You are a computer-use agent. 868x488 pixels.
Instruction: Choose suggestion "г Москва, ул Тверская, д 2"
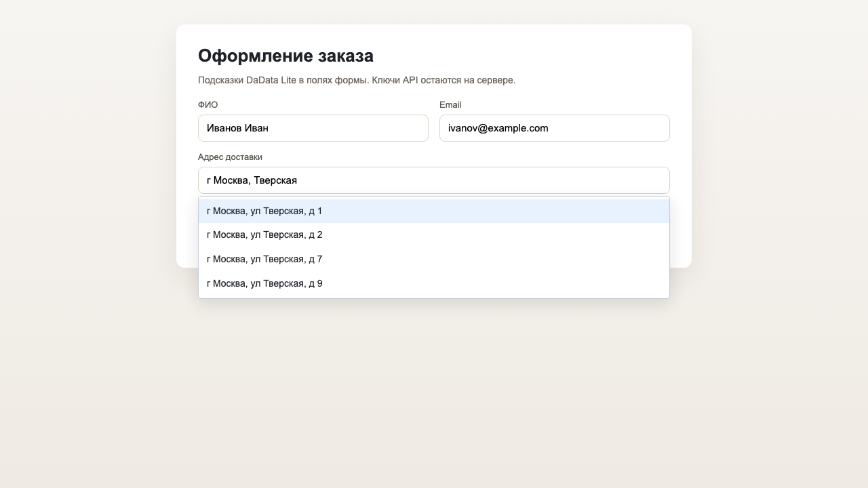point(434,235)
